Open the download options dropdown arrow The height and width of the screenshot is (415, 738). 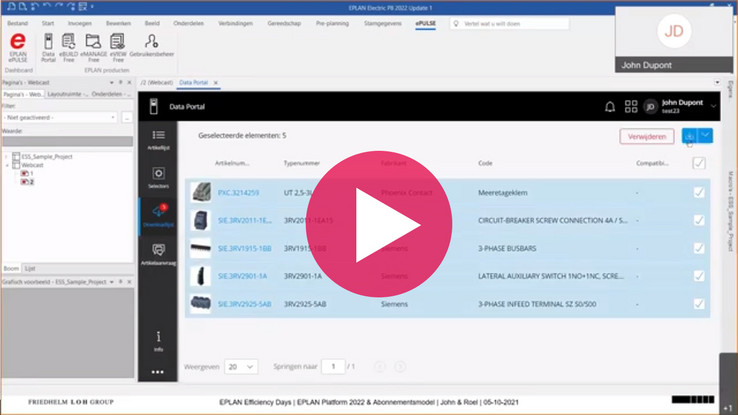click(x=705, y=136)
